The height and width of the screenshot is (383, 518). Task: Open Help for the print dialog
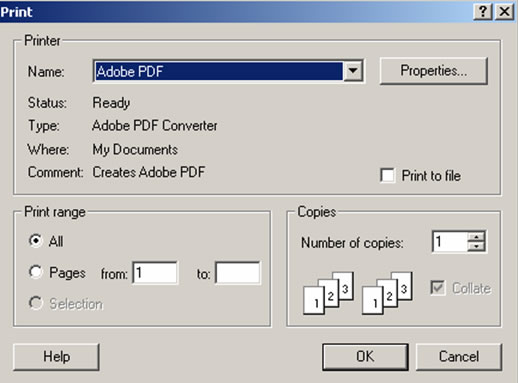click(x=56, y=357)
